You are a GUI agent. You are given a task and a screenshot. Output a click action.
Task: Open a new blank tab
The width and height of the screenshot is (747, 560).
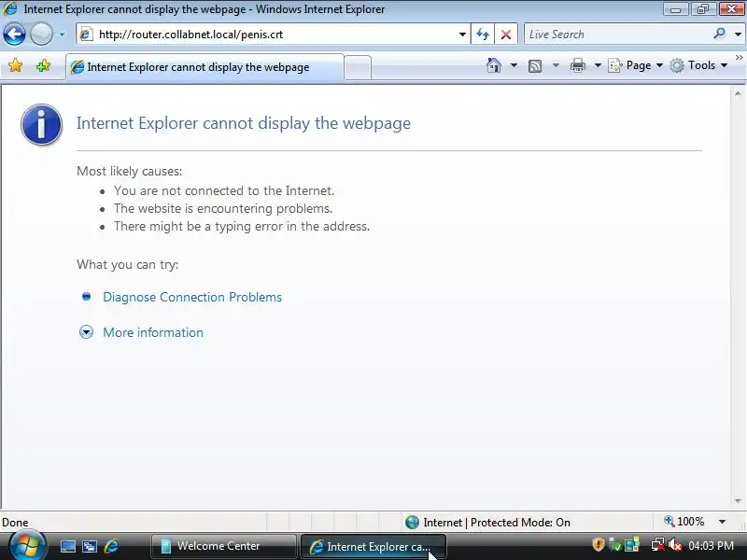tap(358, 67)
